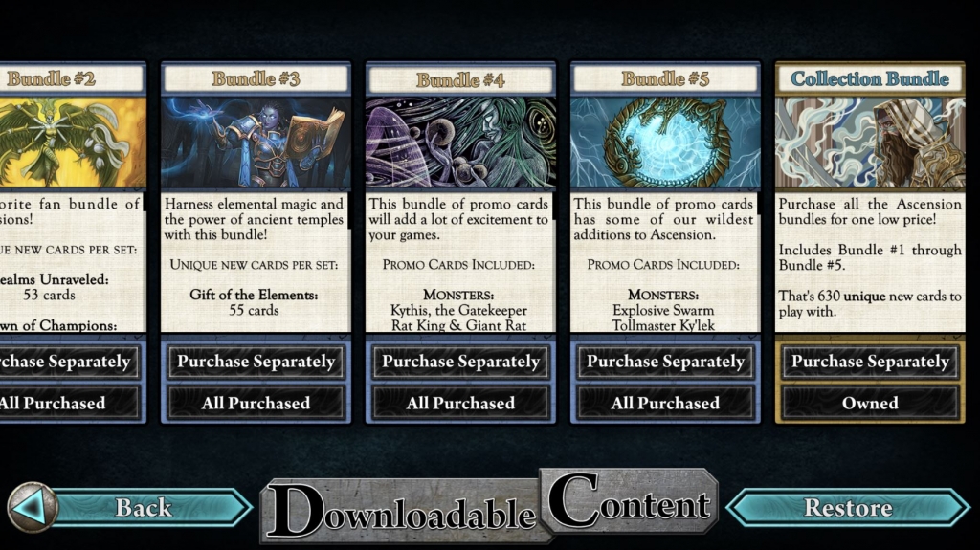Purchase Bundle #5 cards separately

point(665,362)
